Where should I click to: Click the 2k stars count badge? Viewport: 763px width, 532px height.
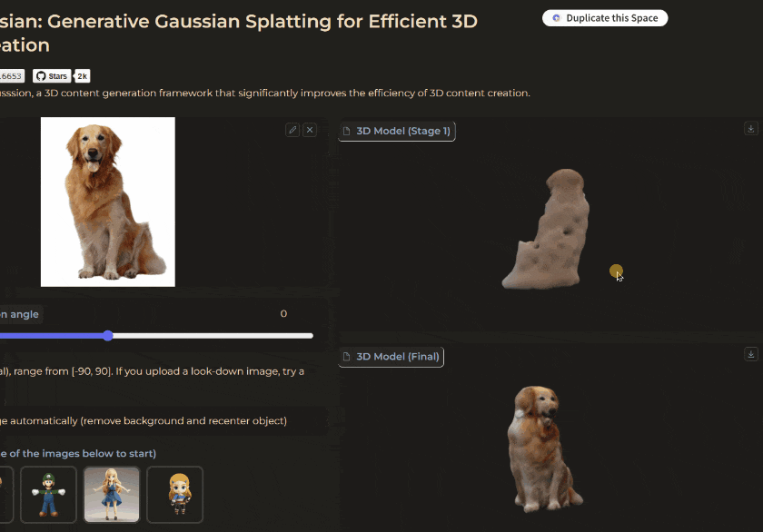coord(83,76)
